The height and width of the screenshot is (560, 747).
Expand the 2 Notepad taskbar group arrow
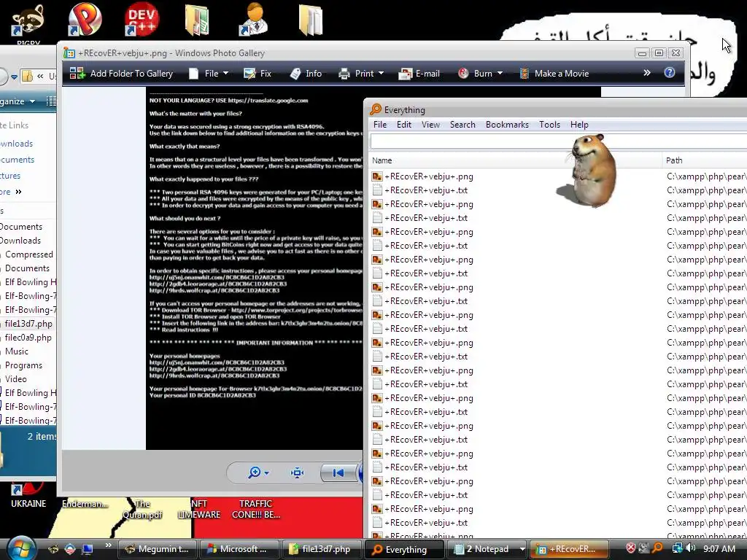click(x=522, y=549)
